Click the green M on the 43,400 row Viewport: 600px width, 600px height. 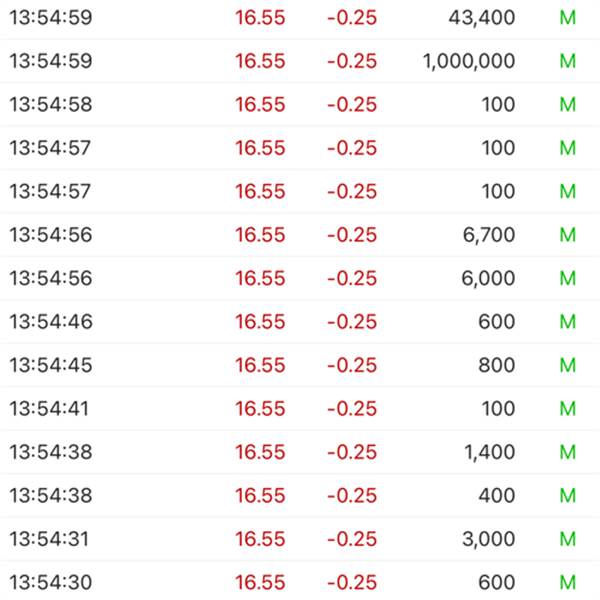click(567, 18)
